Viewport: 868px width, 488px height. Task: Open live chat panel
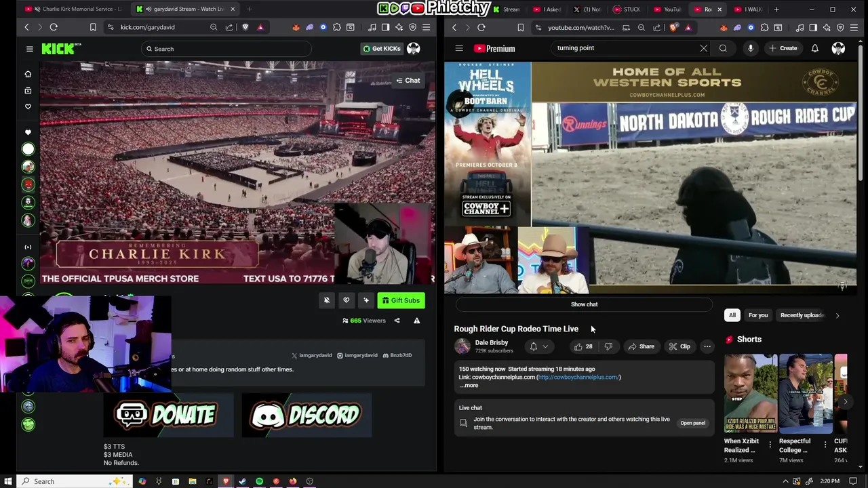[x=692, y=423]
